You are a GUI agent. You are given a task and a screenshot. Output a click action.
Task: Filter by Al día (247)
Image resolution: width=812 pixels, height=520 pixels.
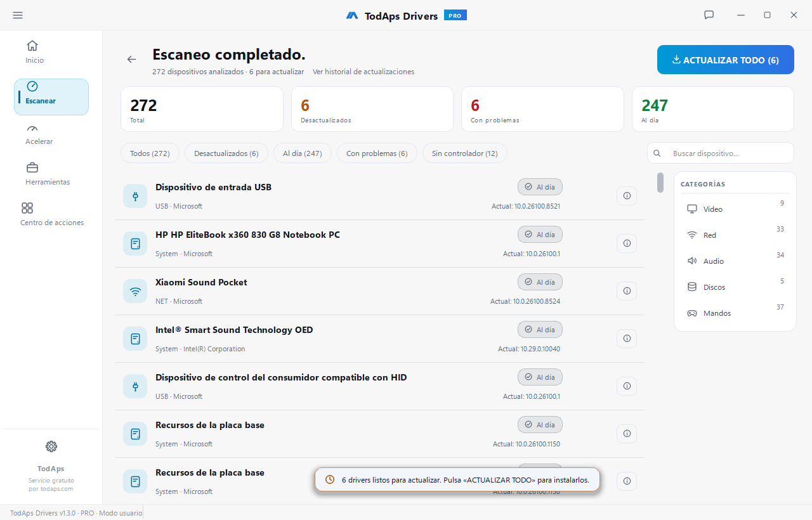303,153
